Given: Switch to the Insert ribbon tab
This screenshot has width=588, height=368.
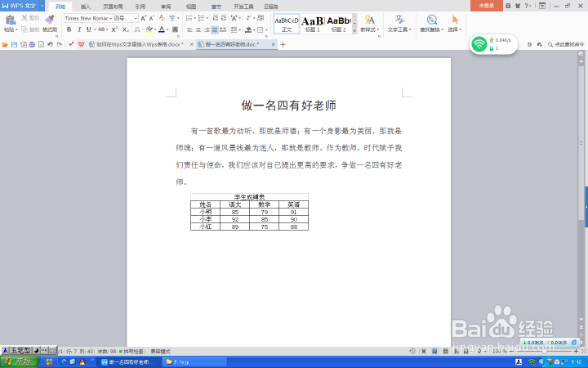Looking at the screenshot, I should click(x=86, y=7).
